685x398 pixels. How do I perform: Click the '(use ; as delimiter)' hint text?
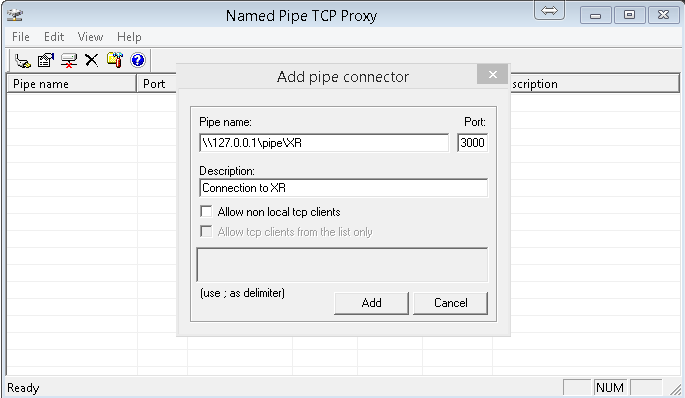[x=242, y=293]
